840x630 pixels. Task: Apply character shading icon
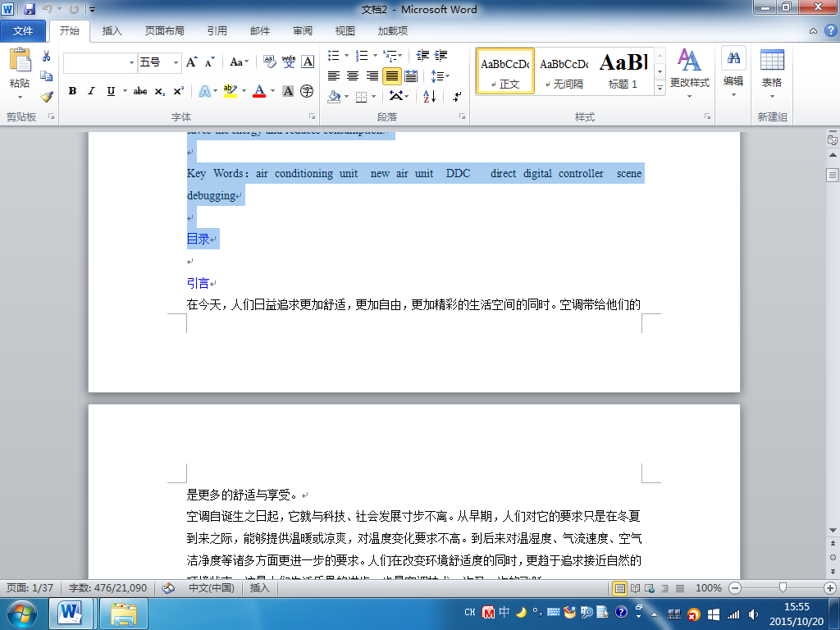288,91
